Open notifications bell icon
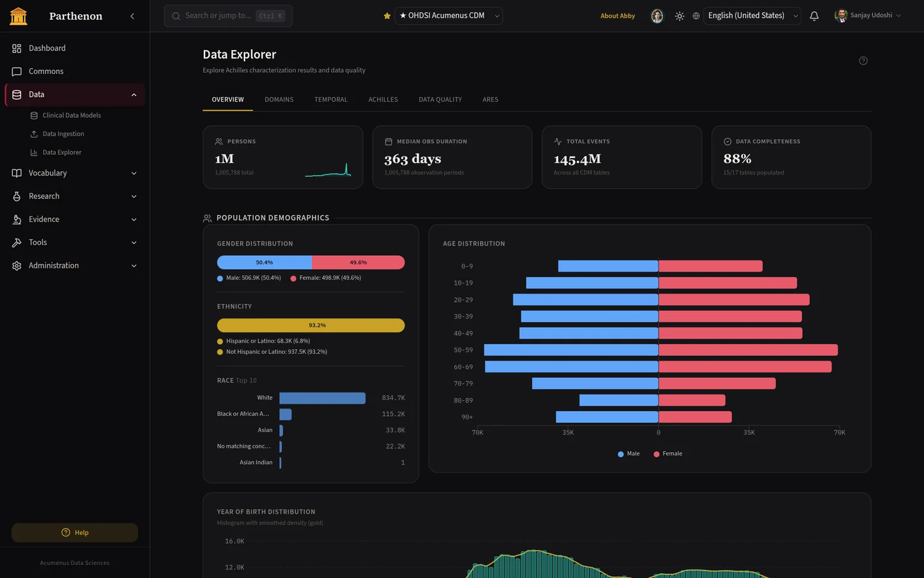924x578 pixels. pos(814,16)
